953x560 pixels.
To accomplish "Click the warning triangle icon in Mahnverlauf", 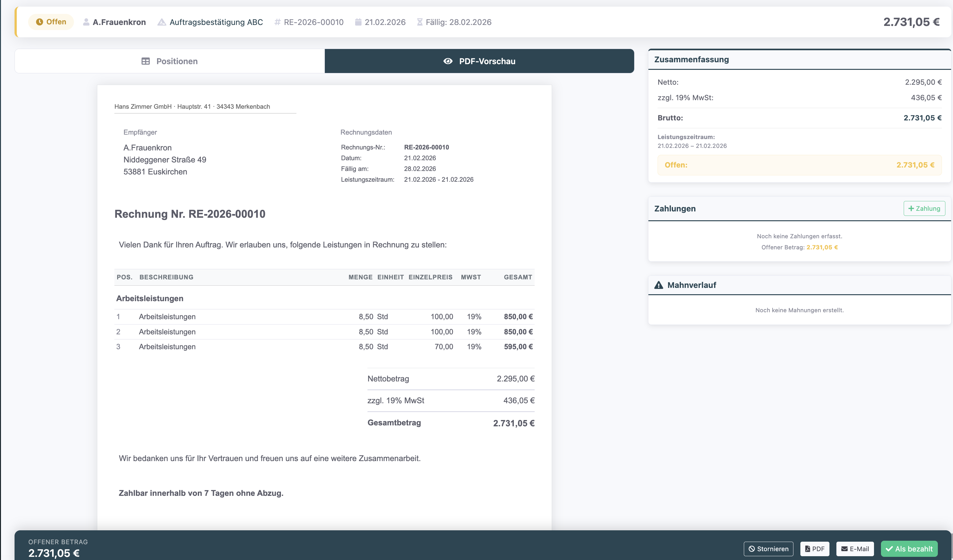I will [x=659, y=285].
